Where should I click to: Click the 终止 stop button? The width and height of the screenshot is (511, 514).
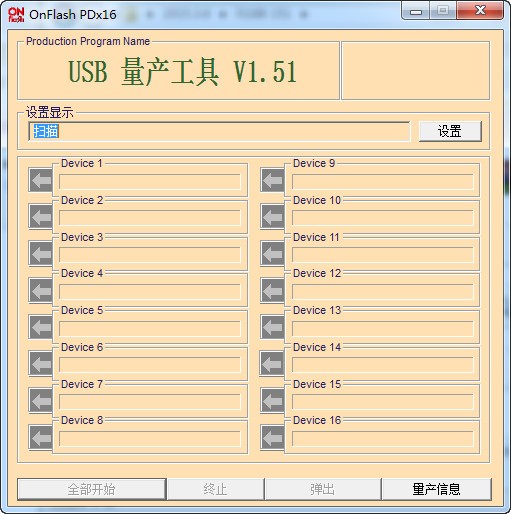coord(215,489)
